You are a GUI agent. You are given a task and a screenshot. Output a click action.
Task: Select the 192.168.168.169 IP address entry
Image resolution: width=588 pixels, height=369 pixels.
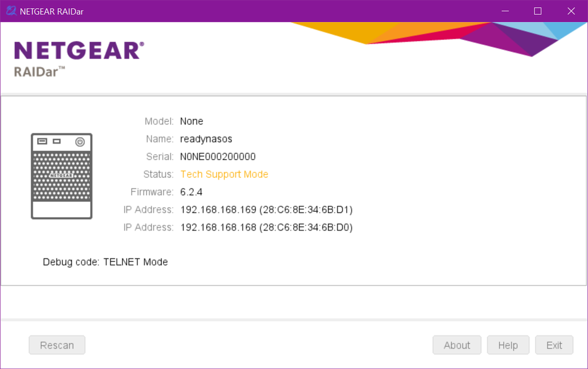266,210
